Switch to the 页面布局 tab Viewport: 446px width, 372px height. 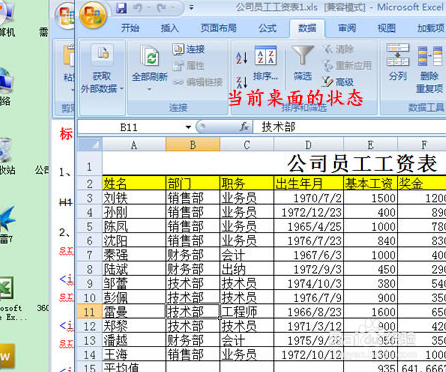218,28
